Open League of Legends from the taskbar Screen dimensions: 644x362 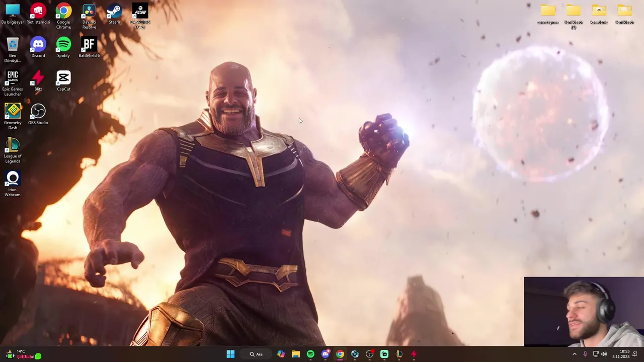[x=399, y=354]
